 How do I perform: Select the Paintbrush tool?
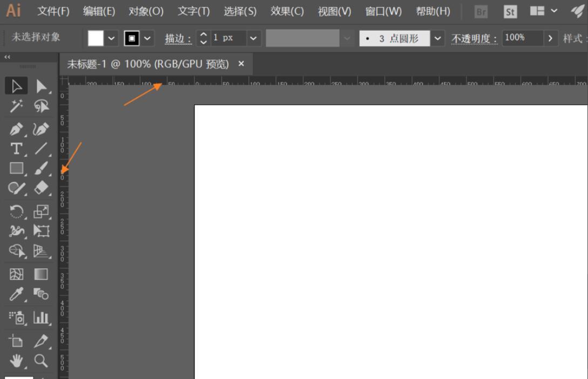(x=41, y=168)
